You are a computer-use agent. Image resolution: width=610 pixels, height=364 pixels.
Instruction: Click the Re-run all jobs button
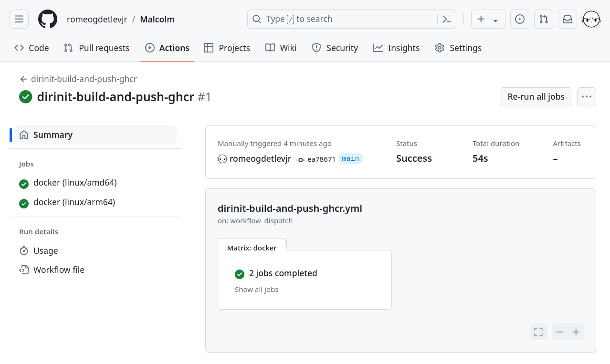(536, 97)
